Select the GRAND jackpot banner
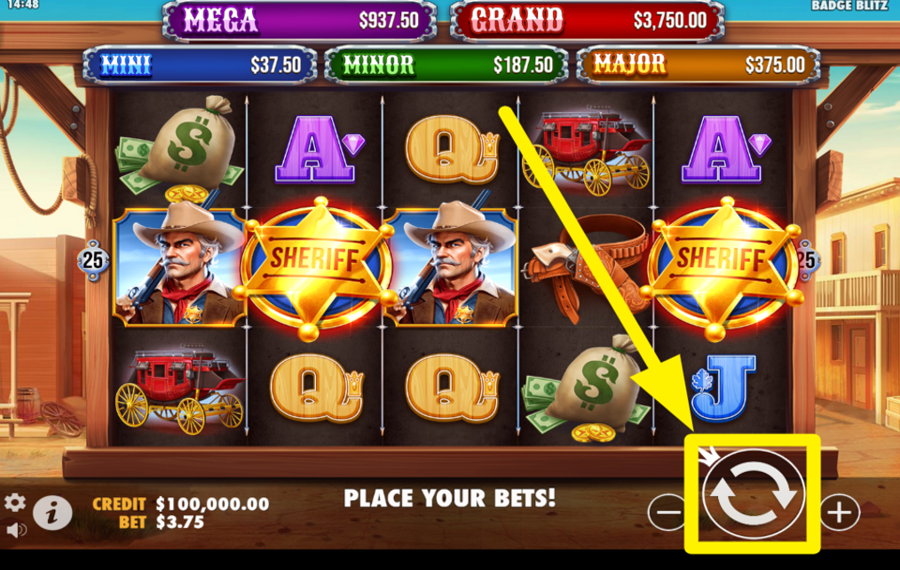Screen dimensions: 900x570 [587, 21]
